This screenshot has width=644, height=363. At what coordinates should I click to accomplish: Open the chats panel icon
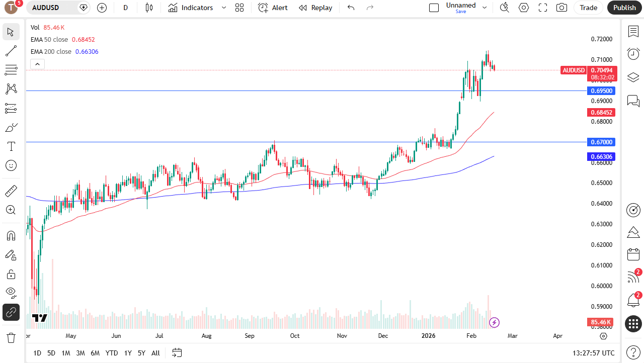[x=633, y=101]
